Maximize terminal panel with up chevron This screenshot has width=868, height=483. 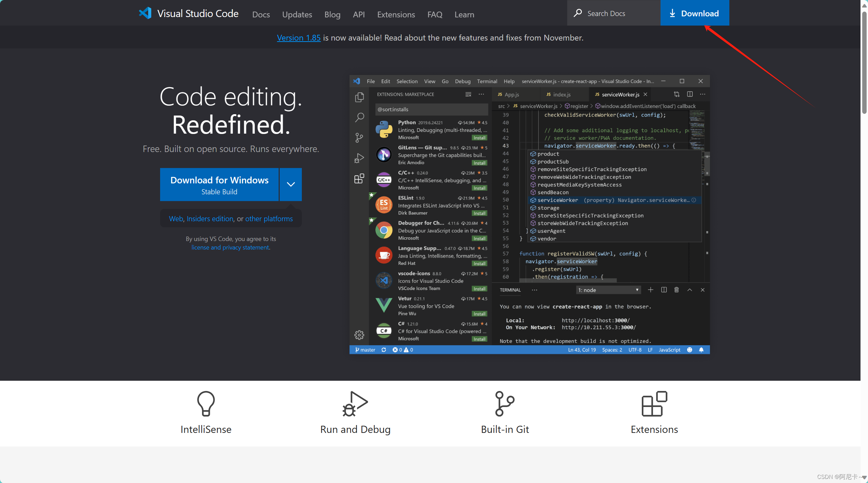689,290
